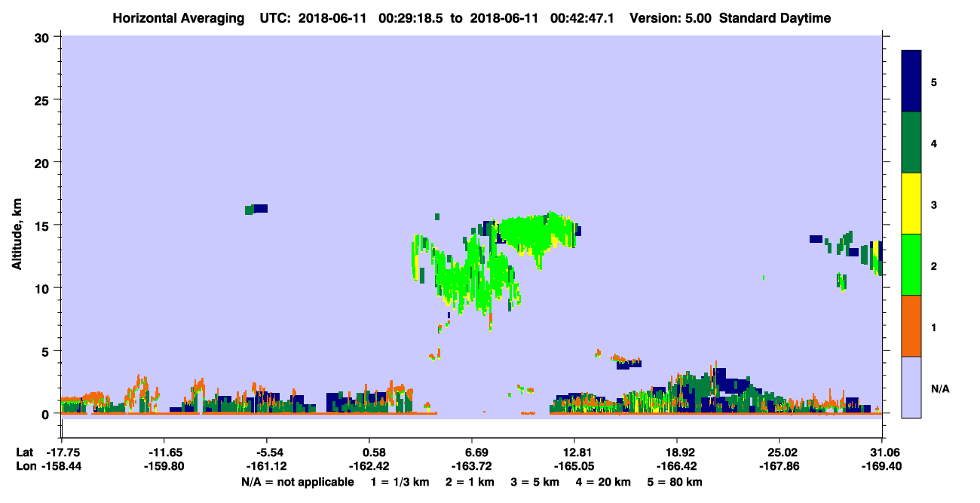980x503 pixels.
Task: Click the '2 = 1 km' legend note
Action: pyautogui.click(x=469, y=482)
